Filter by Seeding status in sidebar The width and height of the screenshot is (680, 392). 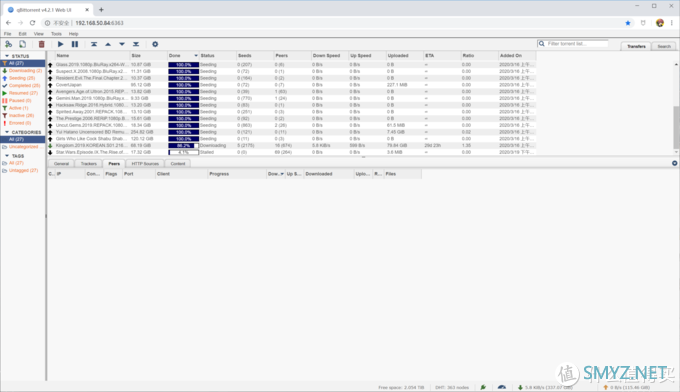[x=23, y=78]
